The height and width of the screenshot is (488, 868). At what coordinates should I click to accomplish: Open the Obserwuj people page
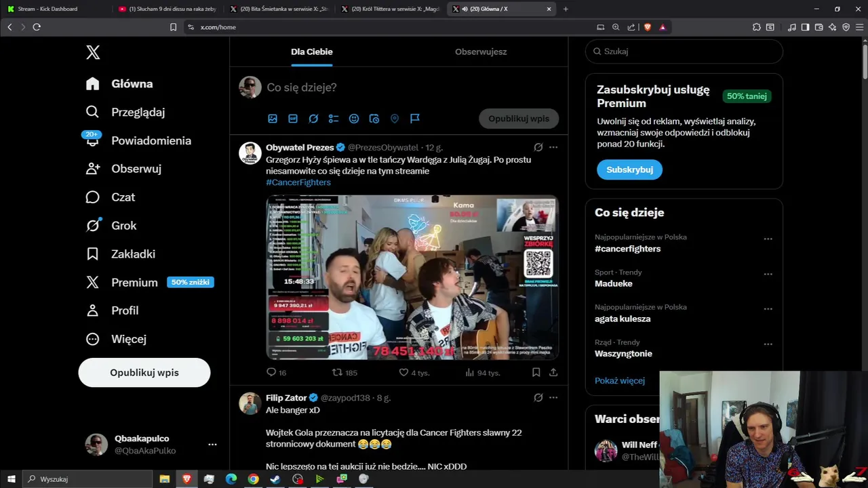pyautogui.click(x=123, y=169)
